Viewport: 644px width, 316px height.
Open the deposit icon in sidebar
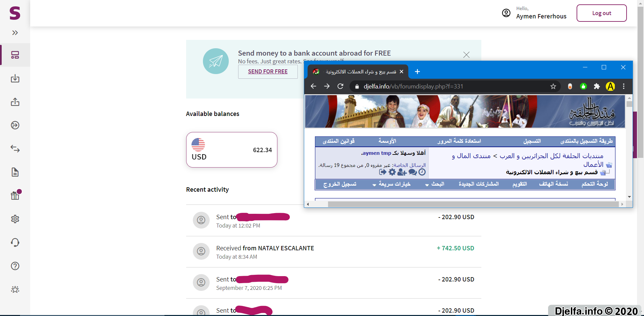coord(15,78)
